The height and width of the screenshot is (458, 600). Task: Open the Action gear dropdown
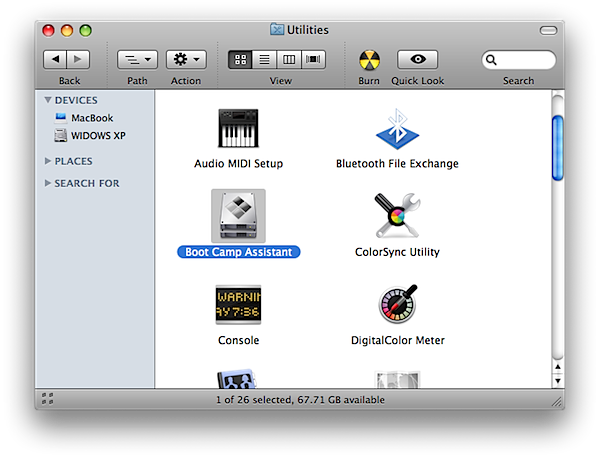[186, 59]
